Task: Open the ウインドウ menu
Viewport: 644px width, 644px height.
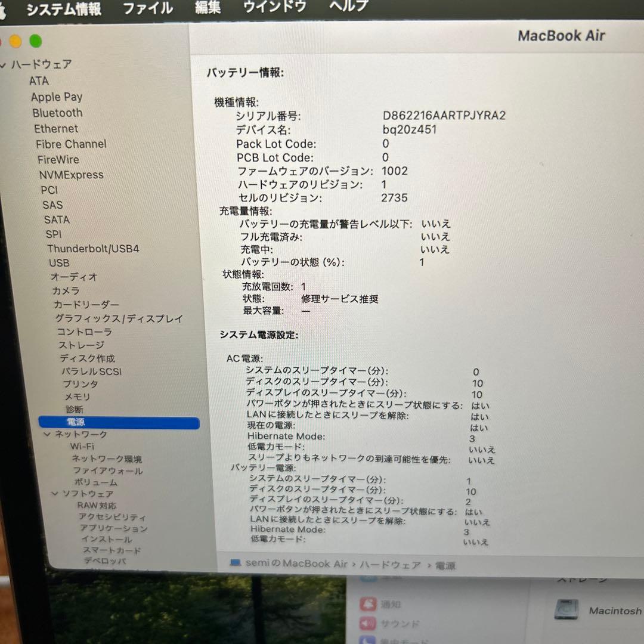Action: click(x=274, y=6)
